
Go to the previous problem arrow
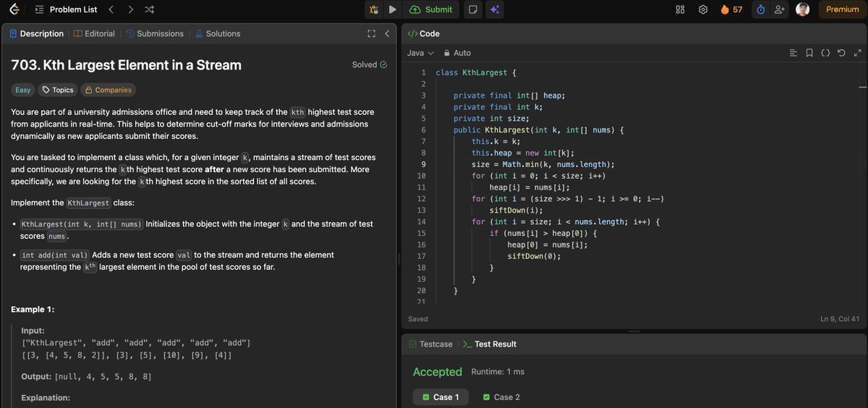(111, 9)
